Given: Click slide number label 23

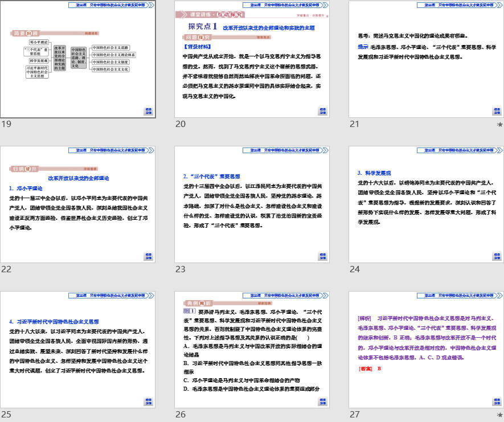Looking at the screenshot, I should [181, 269].
